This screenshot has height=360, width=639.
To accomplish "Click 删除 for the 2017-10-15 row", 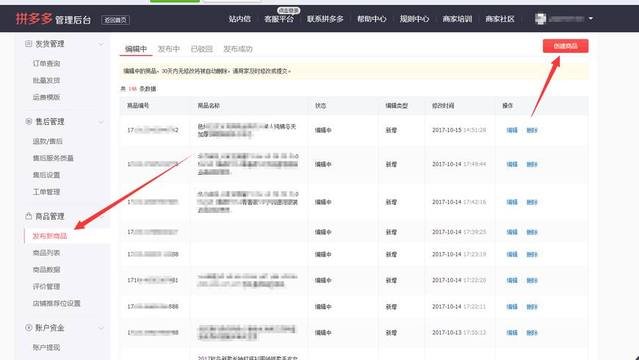I will (x=532, y=130).
